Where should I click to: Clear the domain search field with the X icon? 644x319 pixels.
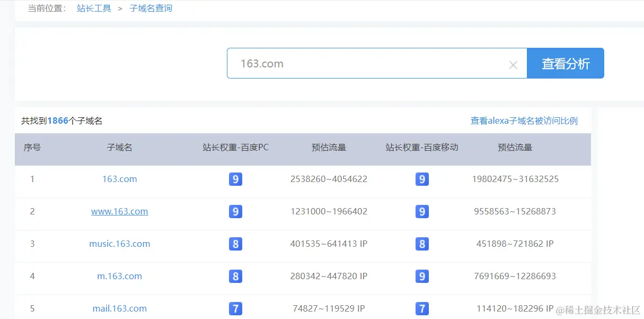coord(513,65)
